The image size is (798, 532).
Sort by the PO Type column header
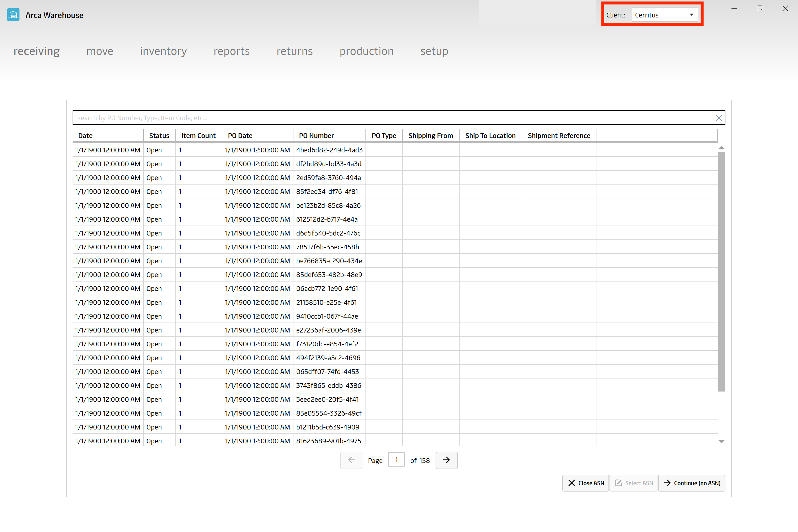point(384,135)
